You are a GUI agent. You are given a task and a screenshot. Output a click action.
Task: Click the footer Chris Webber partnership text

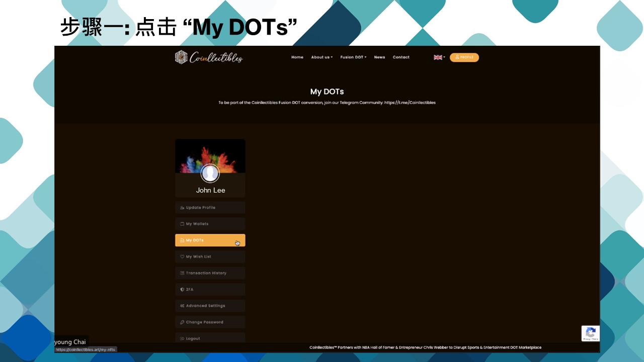(426, 347)
